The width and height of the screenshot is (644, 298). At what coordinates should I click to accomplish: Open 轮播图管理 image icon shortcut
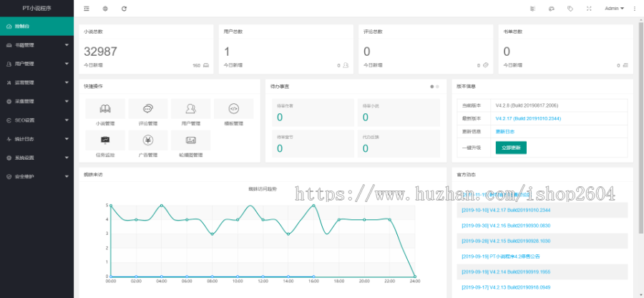191,140
